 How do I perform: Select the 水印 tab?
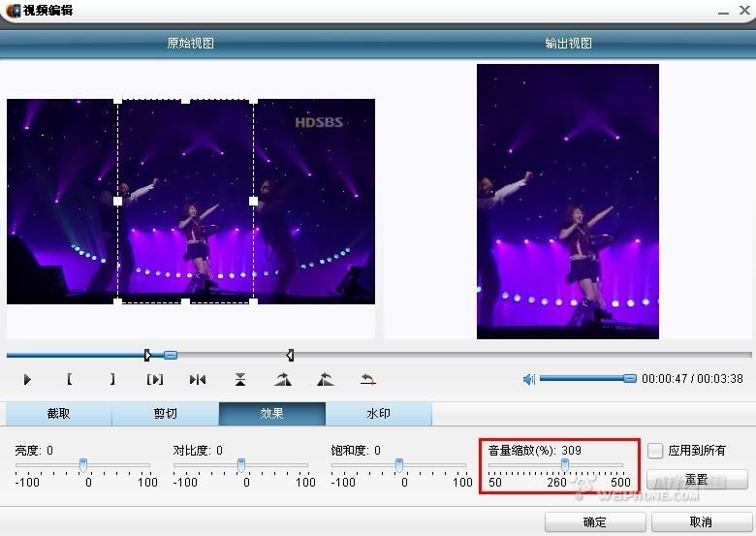click(378, 414)
